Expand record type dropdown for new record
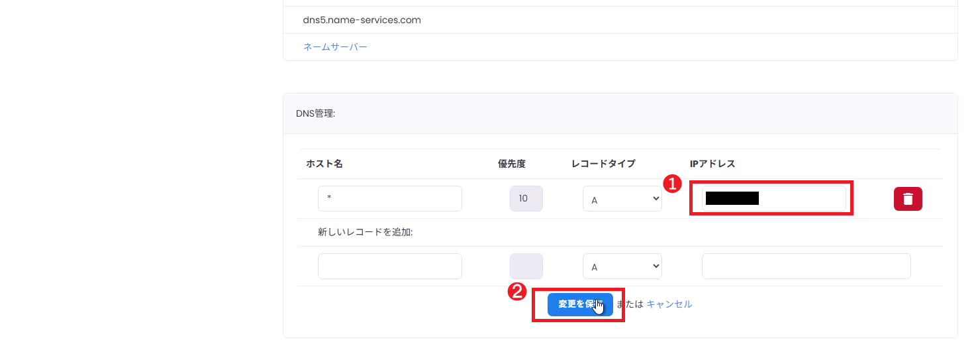 point(622,267)
